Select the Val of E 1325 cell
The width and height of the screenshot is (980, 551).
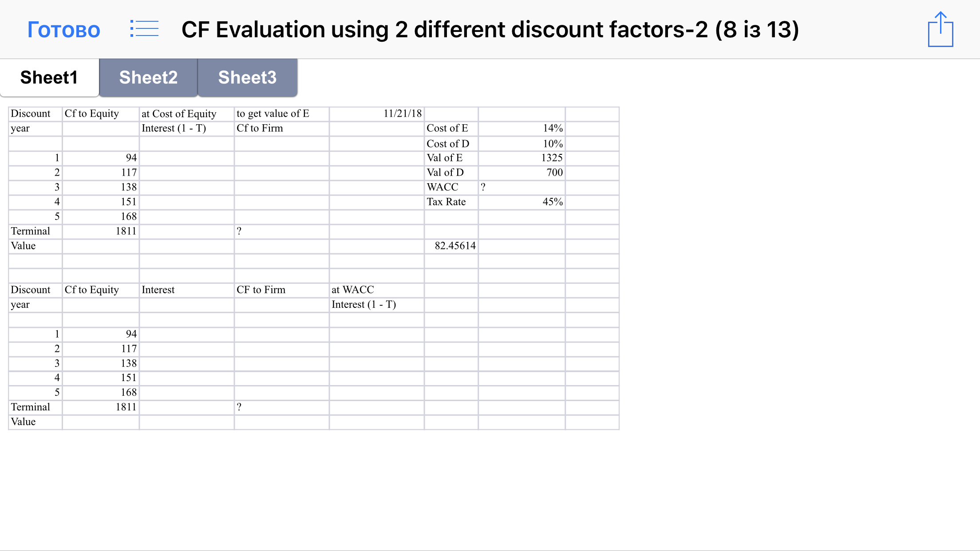tap(522, 158)
